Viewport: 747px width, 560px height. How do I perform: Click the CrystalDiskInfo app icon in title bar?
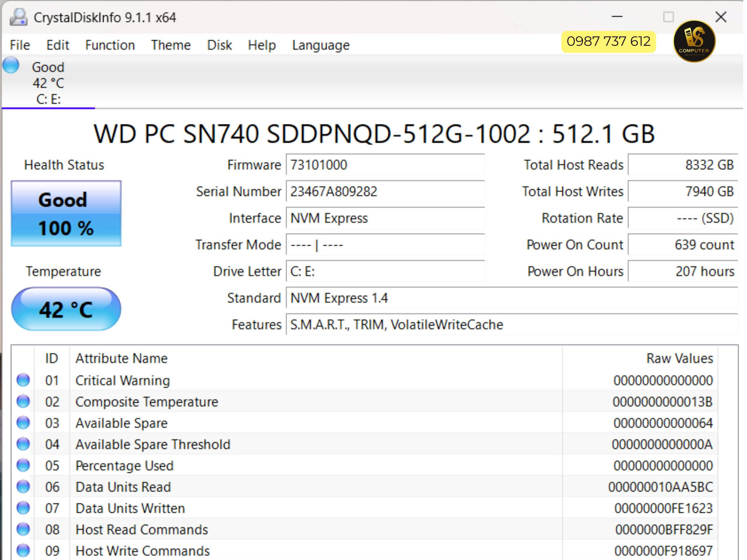(18, 17)
